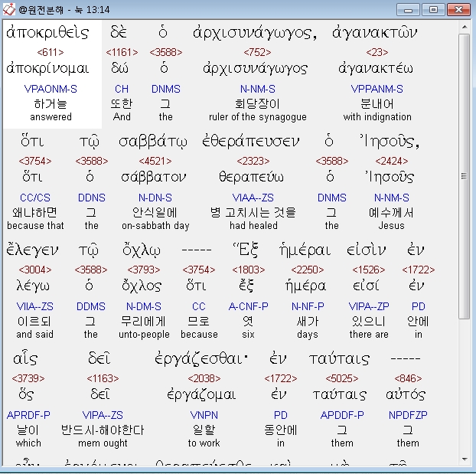
Task: Click Korean gloss 반드시-해야한다
Action: click(103, 430)
